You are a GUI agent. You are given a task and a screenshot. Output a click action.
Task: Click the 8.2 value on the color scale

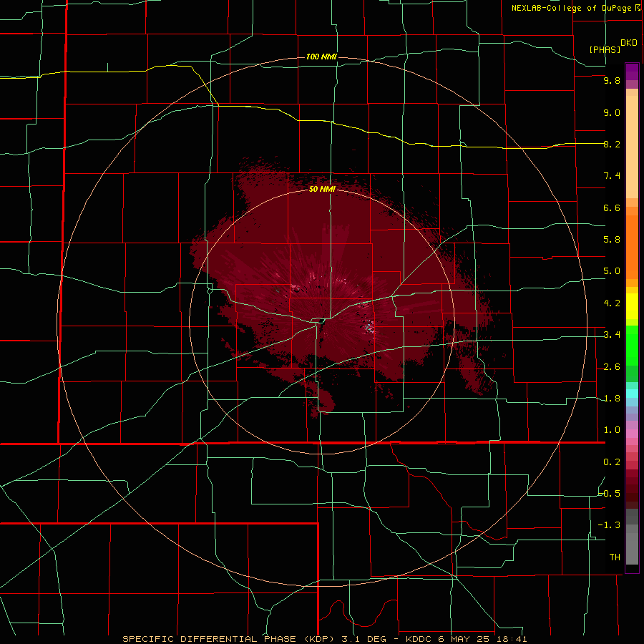612,144
